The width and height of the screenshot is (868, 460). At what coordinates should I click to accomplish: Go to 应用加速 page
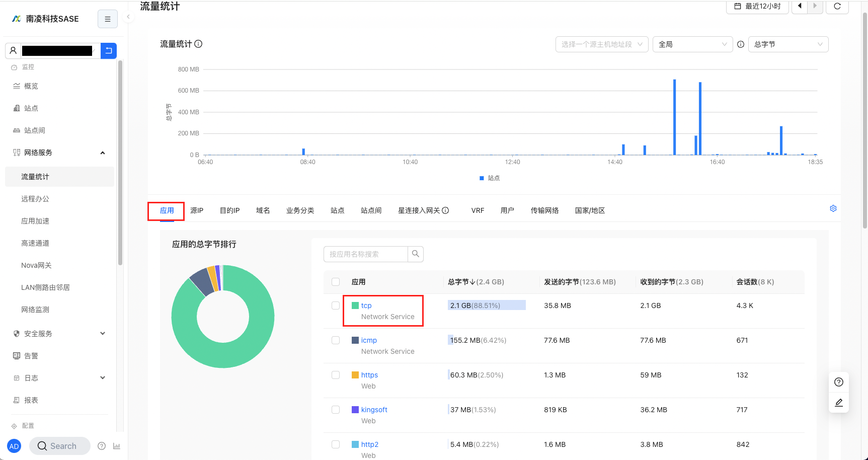(35, 221)
